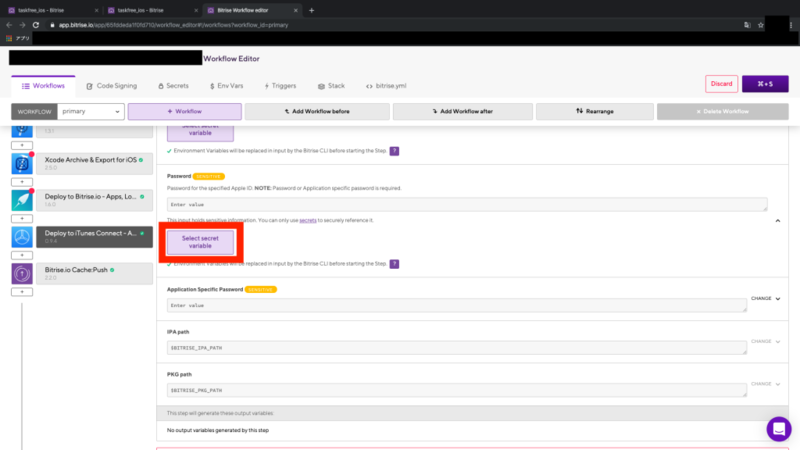Open the Workflows tab
Image resolution: width=800 pixels, height=450 pixels.
pos(43,86)
